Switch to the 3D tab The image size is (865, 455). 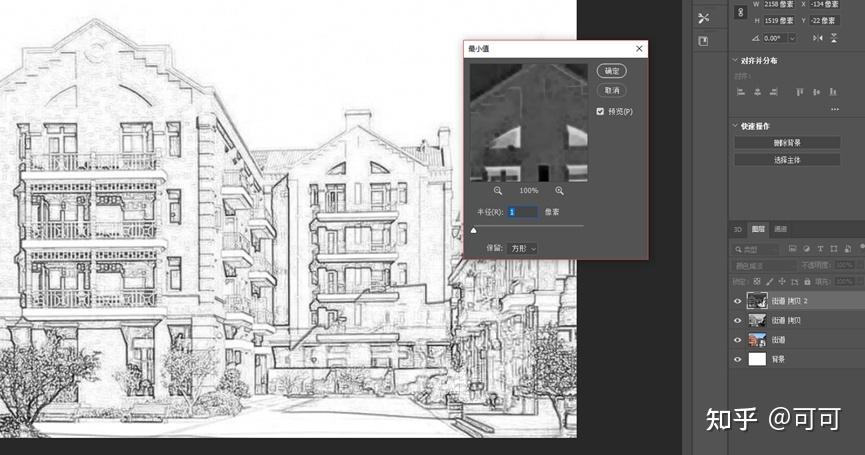[x=738, y=229]
